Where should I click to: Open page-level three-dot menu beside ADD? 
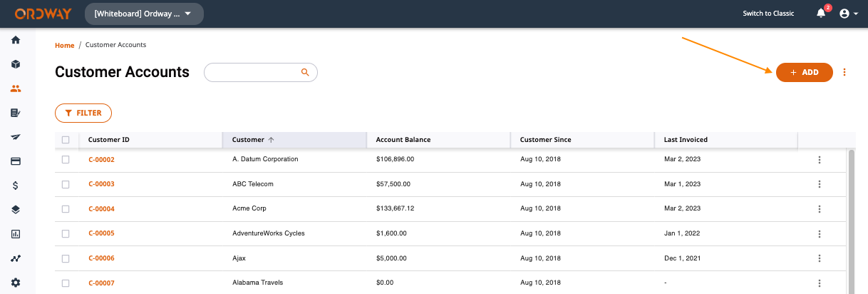[844, 72]
